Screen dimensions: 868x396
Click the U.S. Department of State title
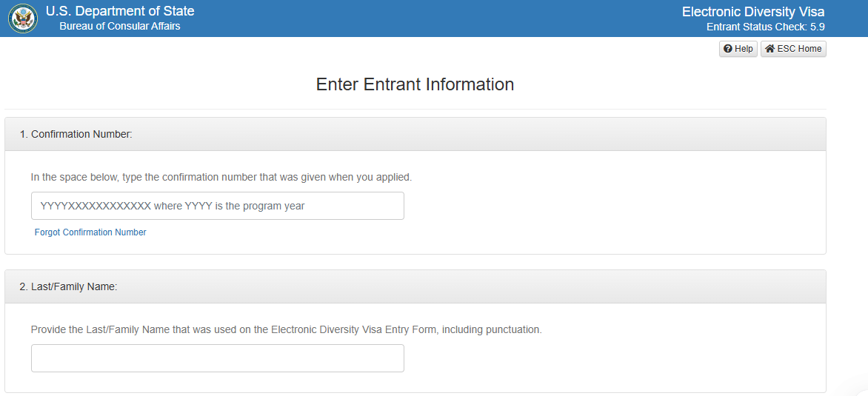coord(120,11)
